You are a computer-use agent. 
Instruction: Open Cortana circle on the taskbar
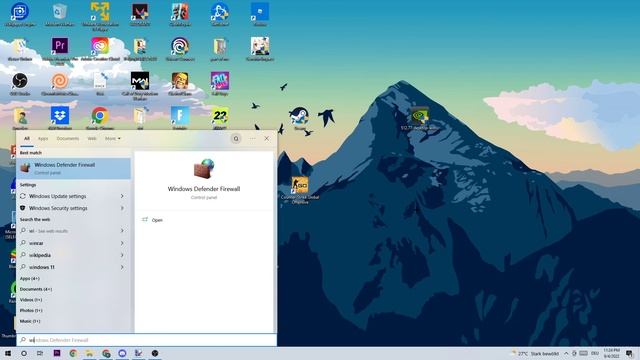click(24, 353)
